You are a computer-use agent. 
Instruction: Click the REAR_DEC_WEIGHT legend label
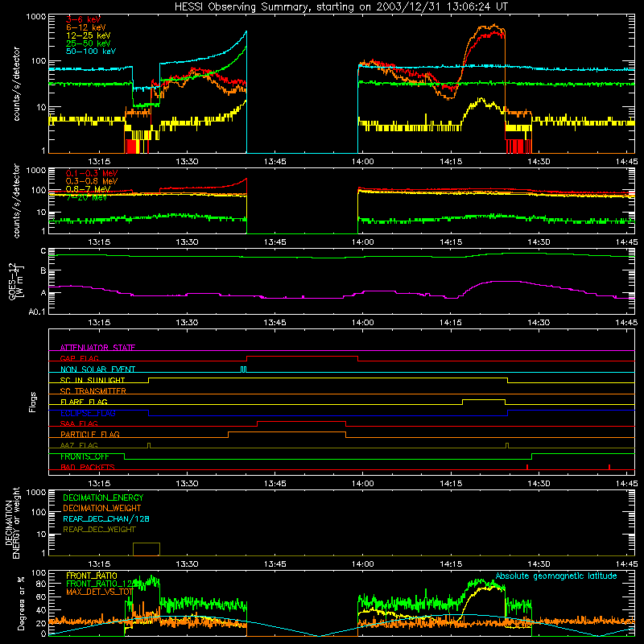pos(99,530)
